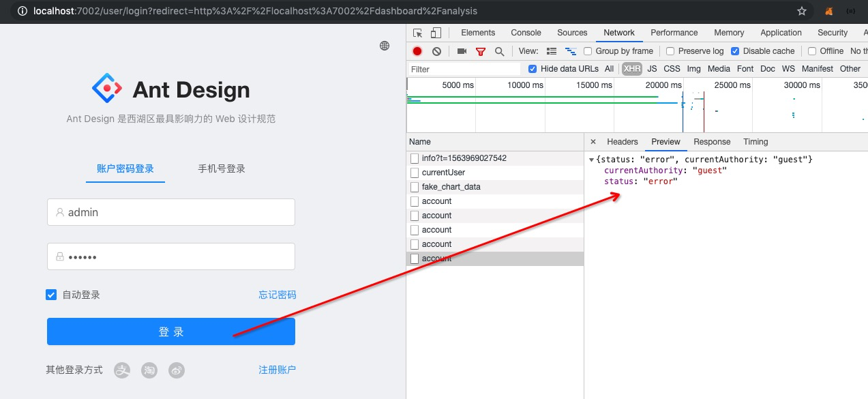This screenshot has width=868, height=399.
Task: Click the site information icon in address bar
Action: [23, 12]
